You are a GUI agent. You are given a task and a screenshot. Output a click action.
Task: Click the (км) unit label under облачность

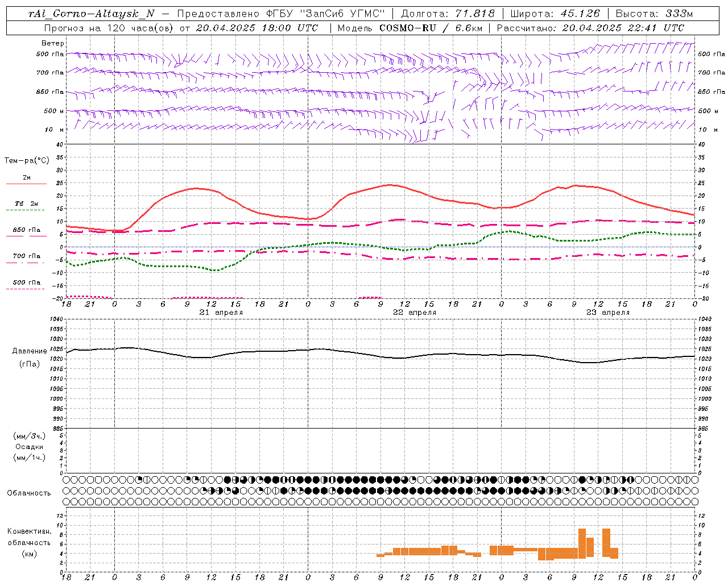(29, 554)
